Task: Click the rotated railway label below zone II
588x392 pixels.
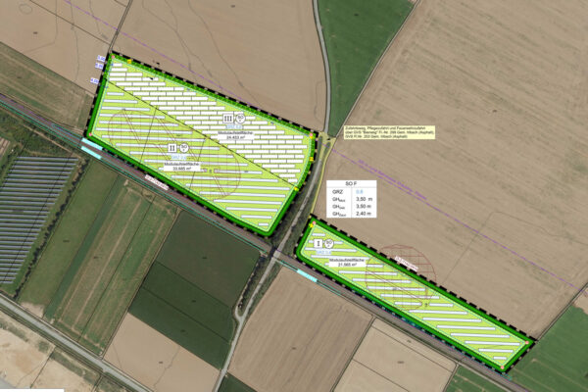Action: [156, 182]
